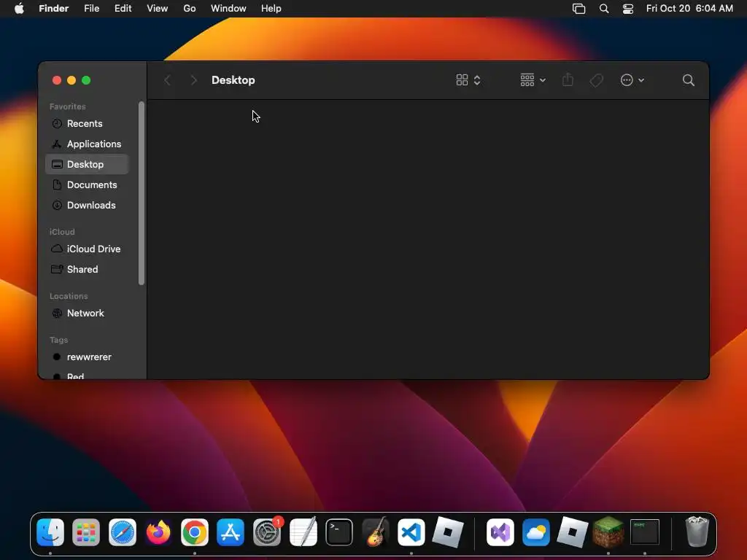Open Launchpad from the Dock

point(86,532)
